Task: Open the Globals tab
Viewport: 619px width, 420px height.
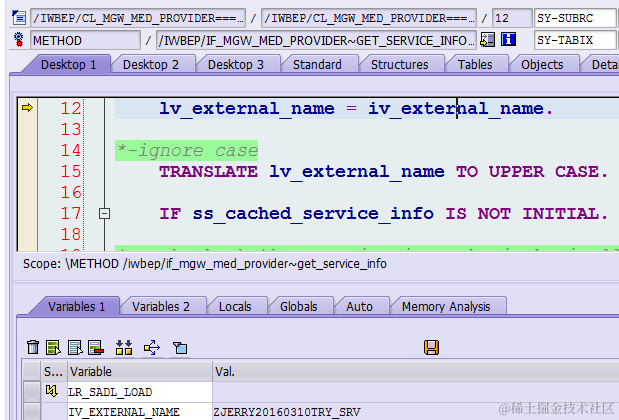Action: 299,306
